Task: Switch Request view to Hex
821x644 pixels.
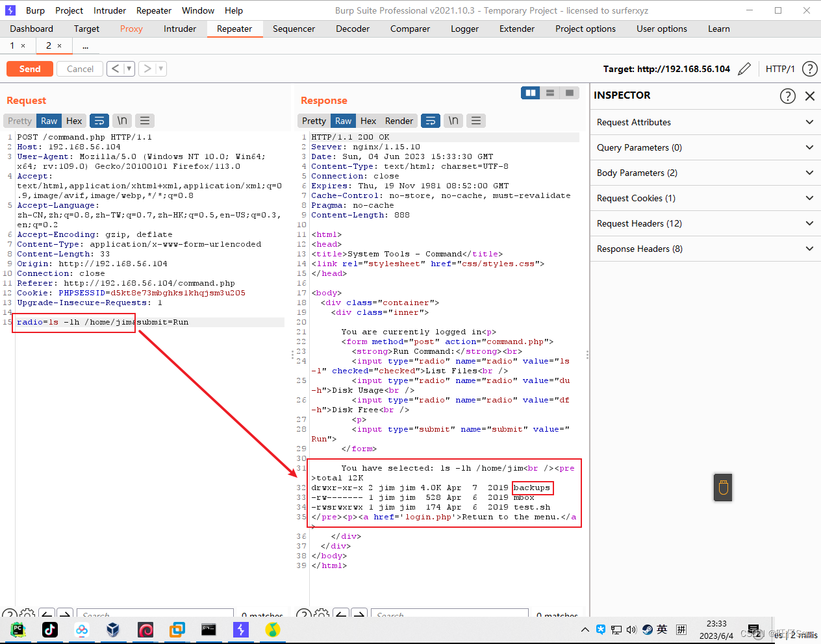Action: coord(74,121)
